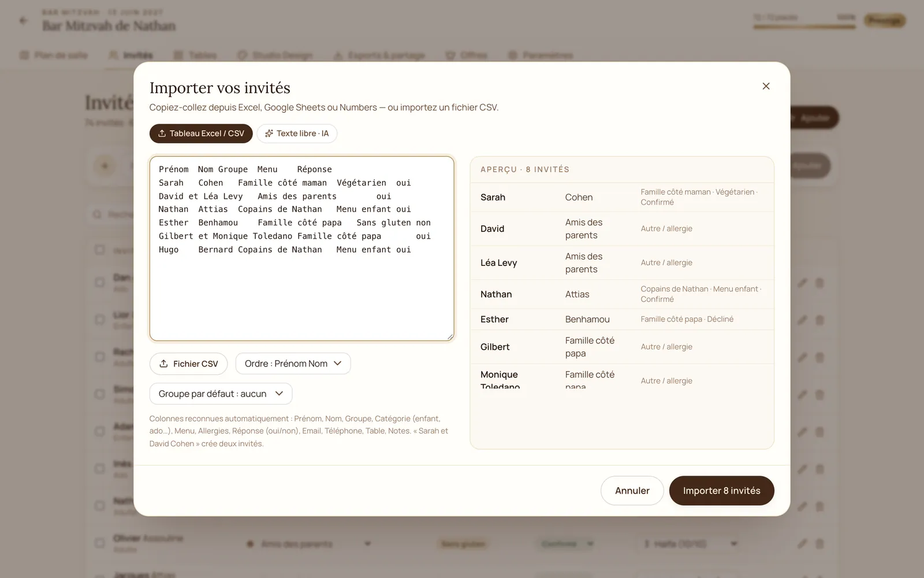This screenshot has height=578, width=924.
Task: Click the trash icon on the Olivier row
Action: tap(819, 543)
